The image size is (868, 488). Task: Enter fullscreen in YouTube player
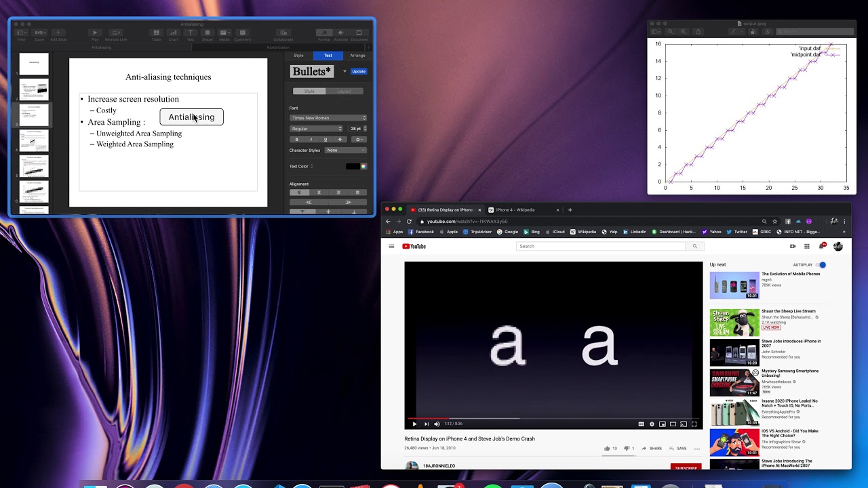point(694,424)
